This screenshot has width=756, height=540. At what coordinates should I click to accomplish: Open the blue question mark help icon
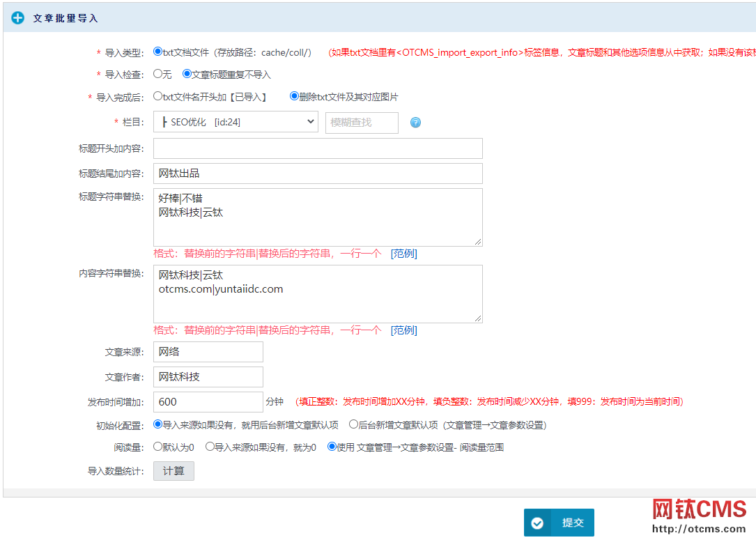416,123
